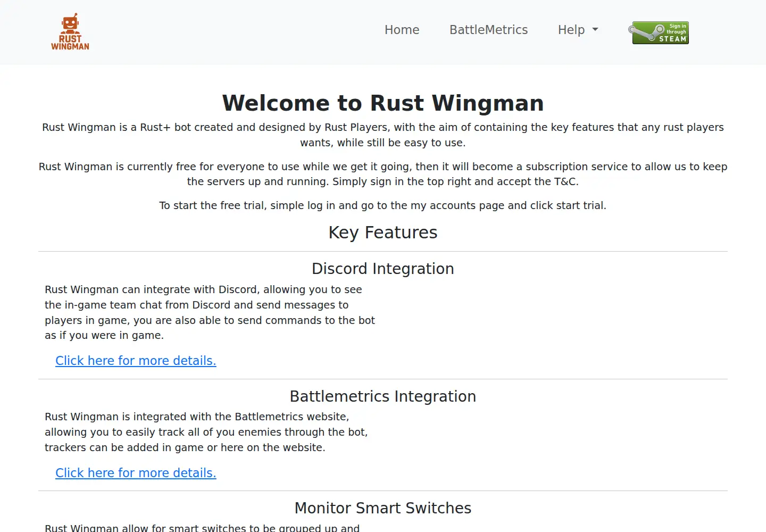Expand the Help dropdown menu
This screenshot has width=766, height=532.
coord(578,30)
